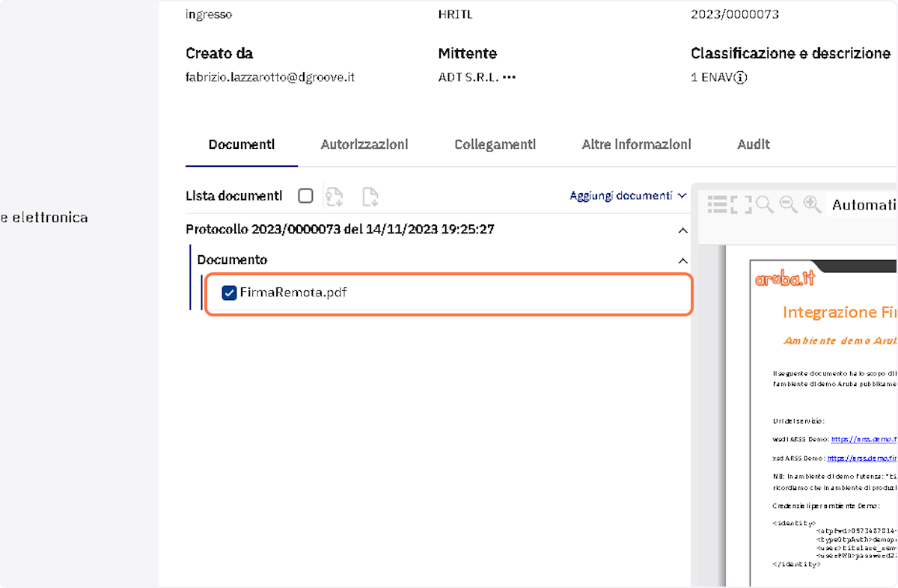
Task: Check the Lista documenti select-all checkbox
Action: [x=305, y=196]
